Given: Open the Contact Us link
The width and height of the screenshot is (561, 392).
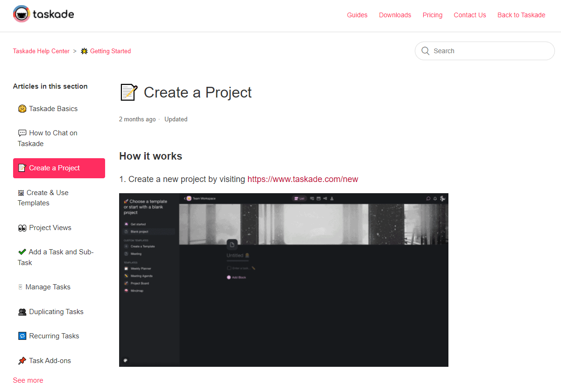Looking at the screenshot, I should pos(470,15).
